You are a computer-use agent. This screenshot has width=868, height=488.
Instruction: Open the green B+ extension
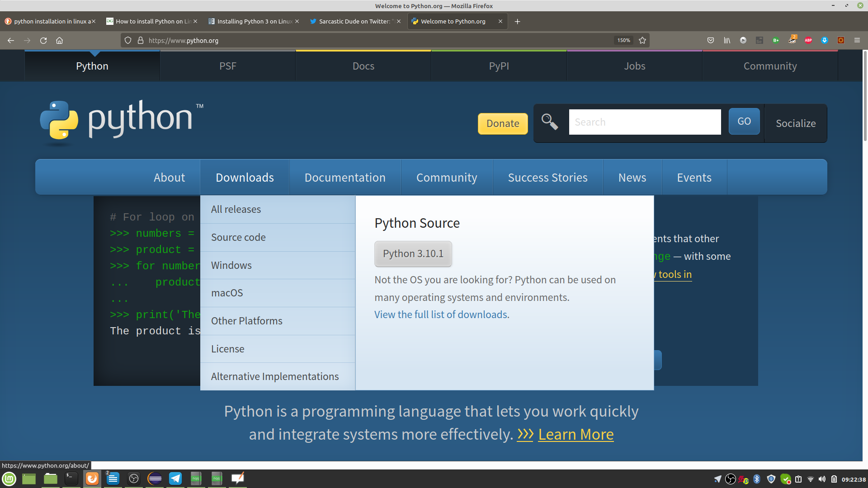coord(776,40)
